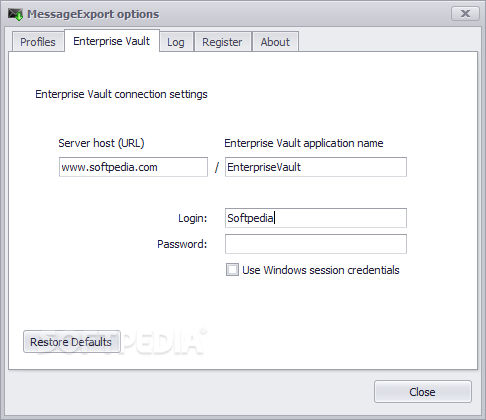This screenshot has height=420, width=486.
Task: Open the Log tab
Action: (x=176, y=42)
